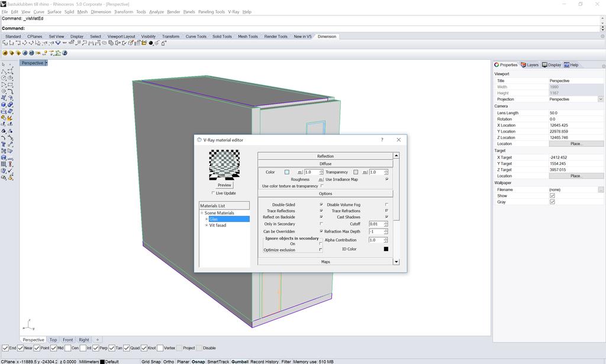Click the Camera Location Place button

point(576,144)
